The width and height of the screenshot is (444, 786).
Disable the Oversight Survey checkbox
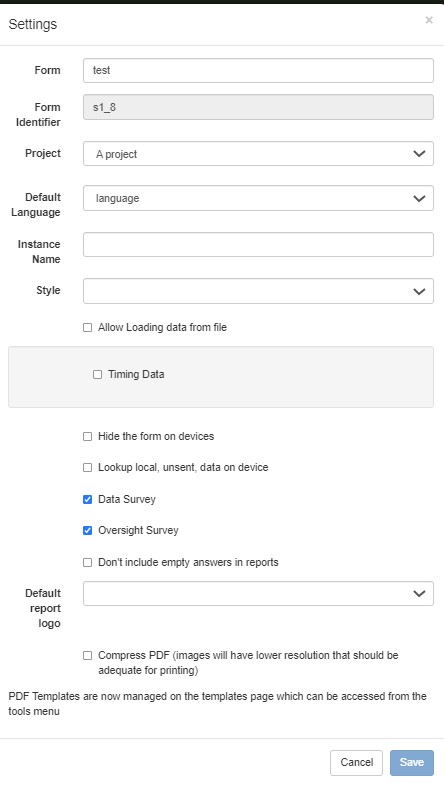tap(88, 530)
